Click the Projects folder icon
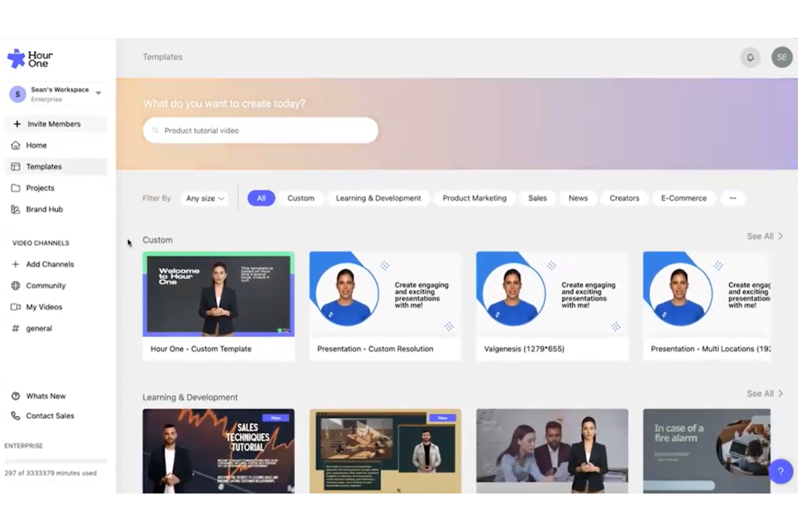The height and width of the screenshot is (532, 798). click(x=16, y=188)
